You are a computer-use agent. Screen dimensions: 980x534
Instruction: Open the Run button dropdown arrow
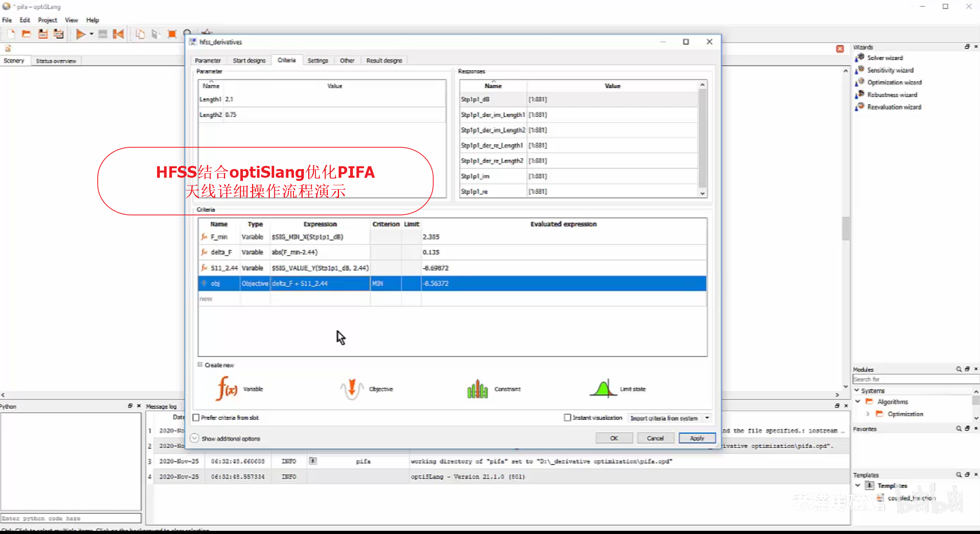pos(91,34)
